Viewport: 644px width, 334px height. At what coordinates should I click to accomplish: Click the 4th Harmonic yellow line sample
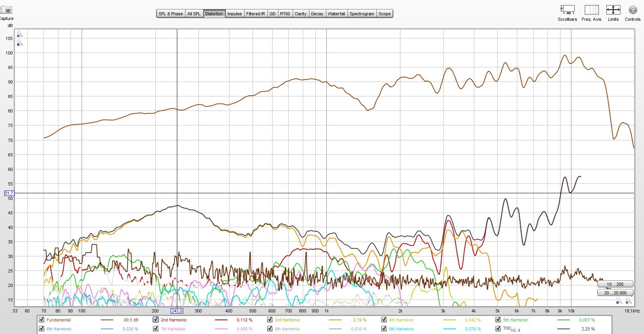(x=449, y=320)
